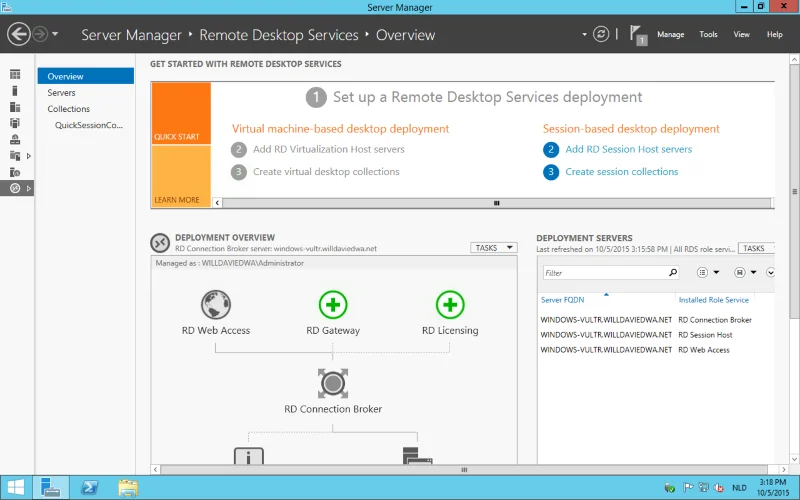Open the Tools menu
The height and width of the screenshot is (500, 800).
tap(708, 35)
